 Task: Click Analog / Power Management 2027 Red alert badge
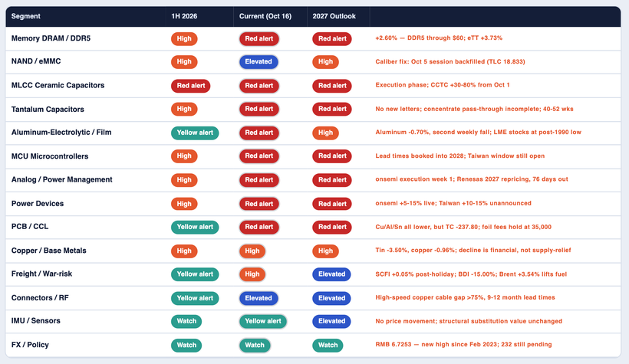(x=332, y=180)
